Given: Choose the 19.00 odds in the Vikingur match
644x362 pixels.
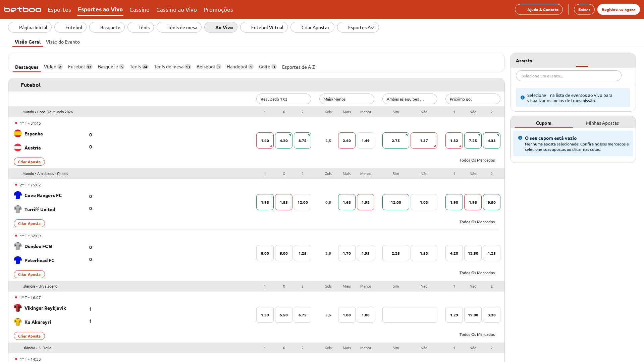Looking at the screenshot, I should (x=473, y=315).
